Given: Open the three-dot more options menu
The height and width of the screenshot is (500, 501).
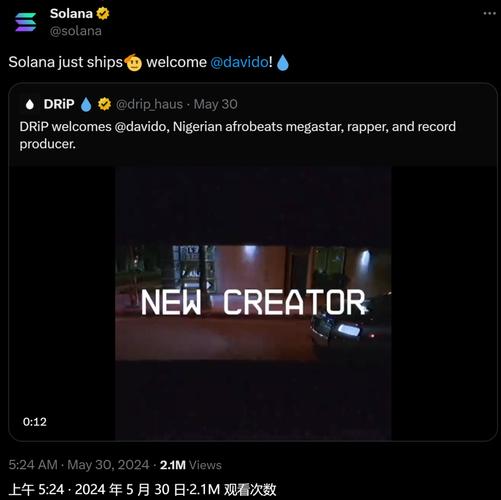Looking at the screenshot, I should point(489,13).
